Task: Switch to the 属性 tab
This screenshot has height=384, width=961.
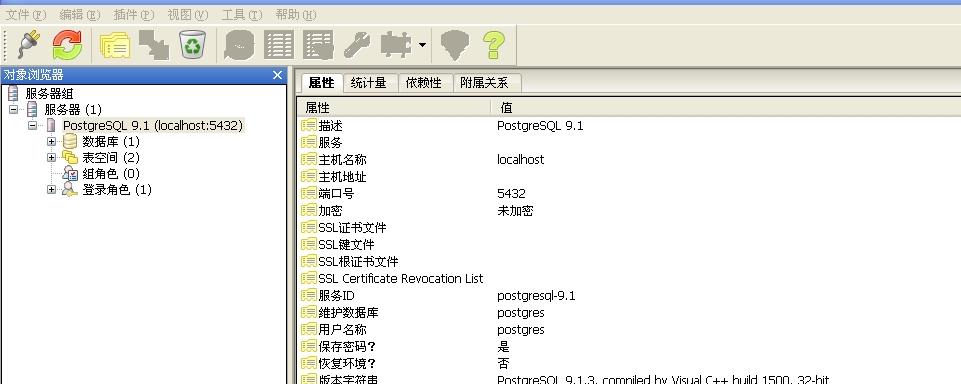Action: point(322,83)
